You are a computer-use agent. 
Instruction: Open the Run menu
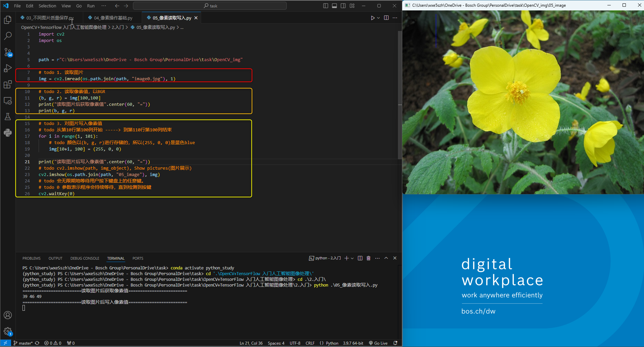click(x=91, y=6)
